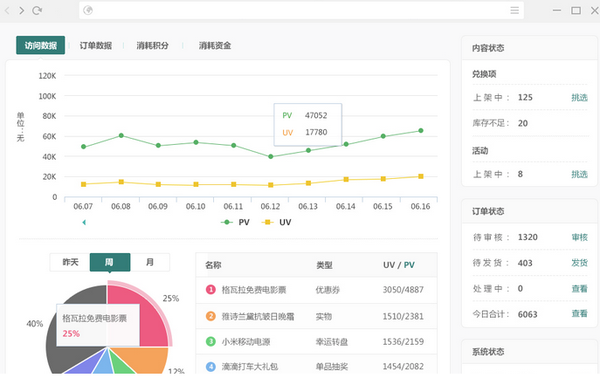Screen dimensions: 600x385
Task: Click the 审核 link for 待审核
Action: click(579, 237)
